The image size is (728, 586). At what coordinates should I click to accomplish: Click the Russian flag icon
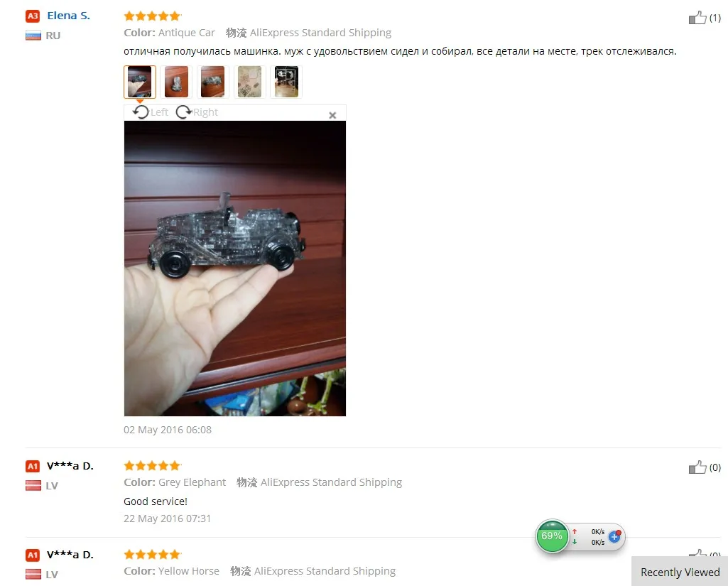tap(33, 36)
